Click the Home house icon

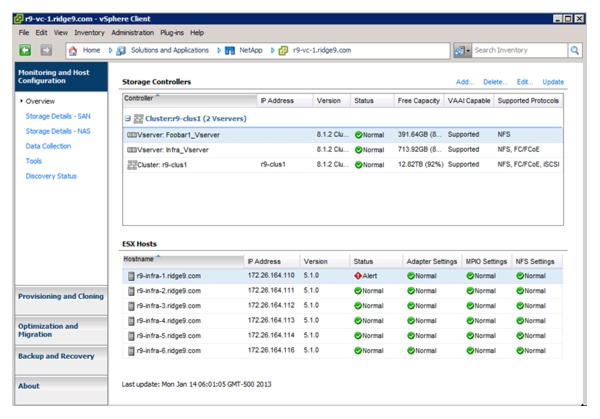pos(73,50)
